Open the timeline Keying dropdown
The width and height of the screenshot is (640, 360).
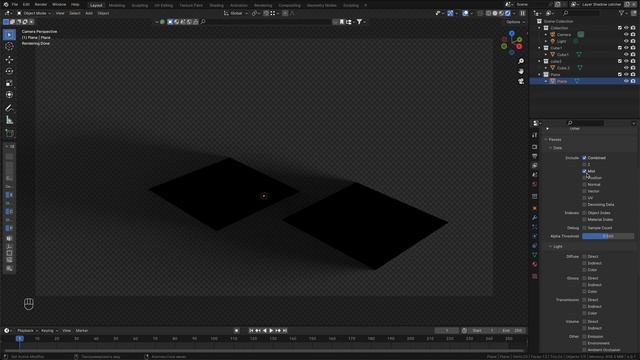[49, 331]
